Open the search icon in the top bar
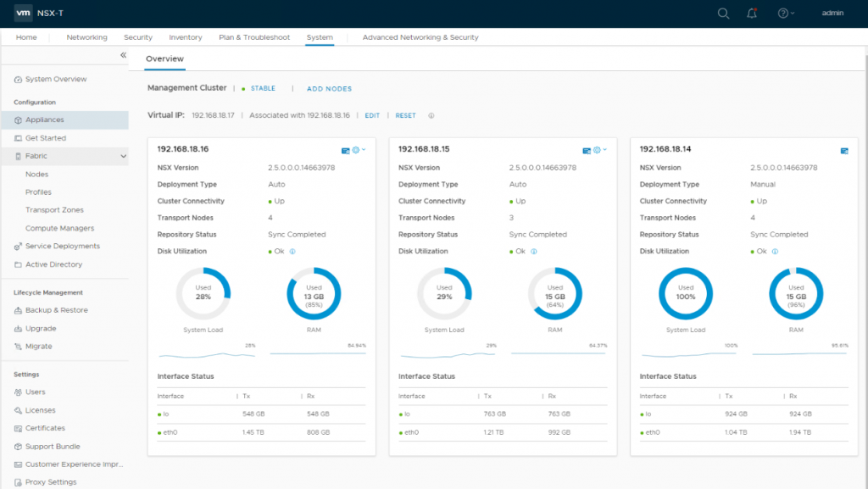The width and height of the screenshot is (868, 489). [x=722, y=13]
